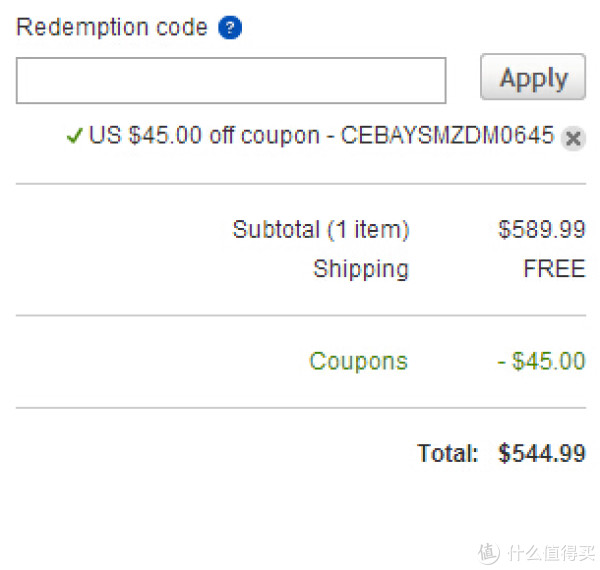
Task: Select the CEBAYSMZDM0645 coupon code text
Action: (447, 135)
